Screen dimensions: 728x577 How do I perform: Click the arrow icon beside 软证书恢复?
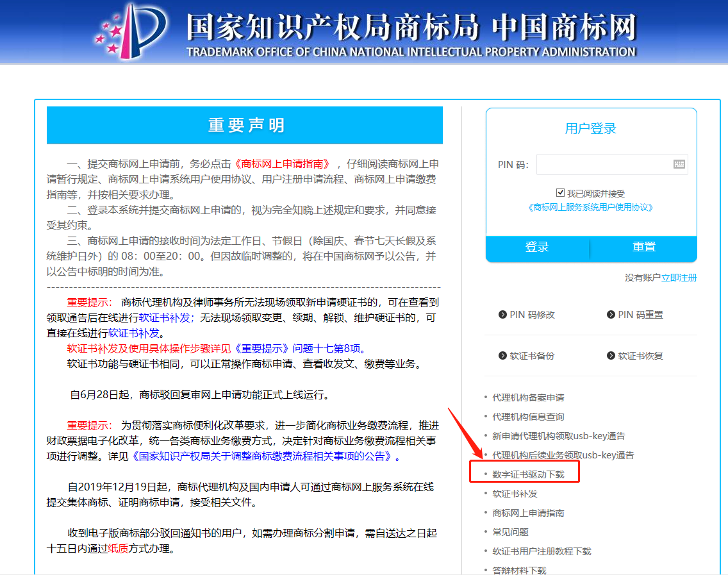point(611,355)
